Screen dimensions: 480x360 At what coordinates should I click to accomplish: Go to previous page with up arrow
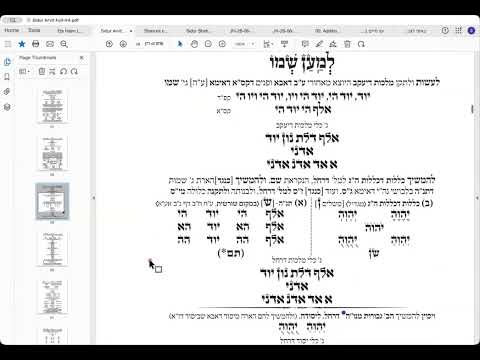(109, 44)
